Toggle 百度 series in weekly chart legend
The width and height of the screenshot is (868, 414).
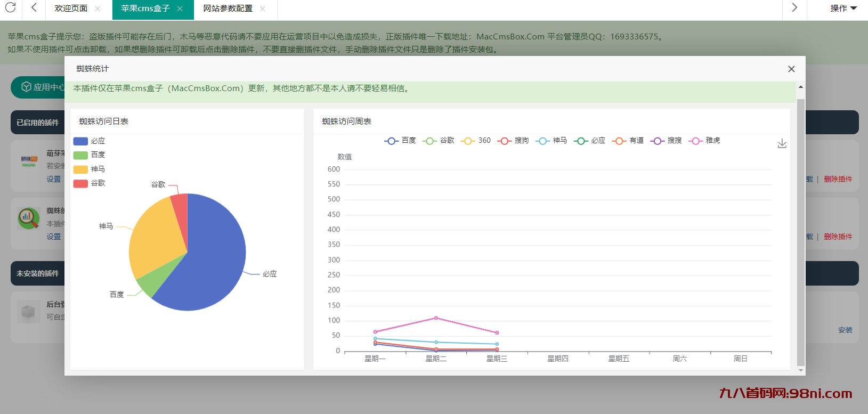[x=400, y=141]
